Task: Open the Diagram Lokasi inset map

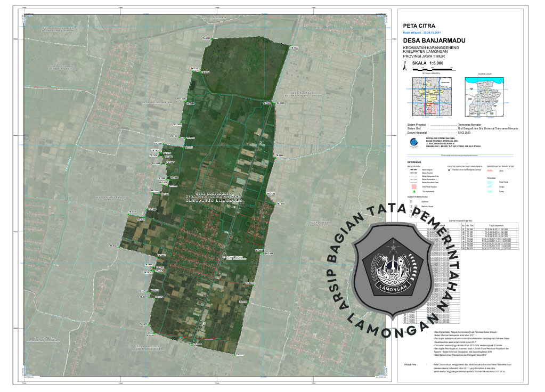Action: pyautogui.click(x=484, y=96)
